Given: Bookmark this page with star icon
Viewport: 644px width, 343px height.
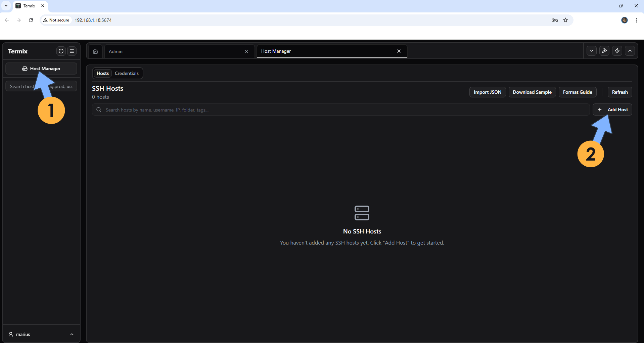Looking at the screenshot, I should (565, 20).
